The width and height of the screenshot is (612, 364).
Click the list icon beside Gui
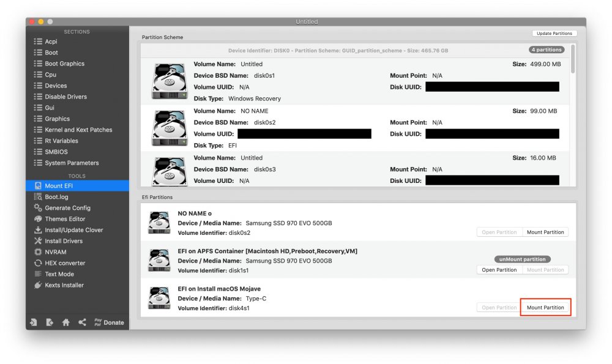click(38, 107)
